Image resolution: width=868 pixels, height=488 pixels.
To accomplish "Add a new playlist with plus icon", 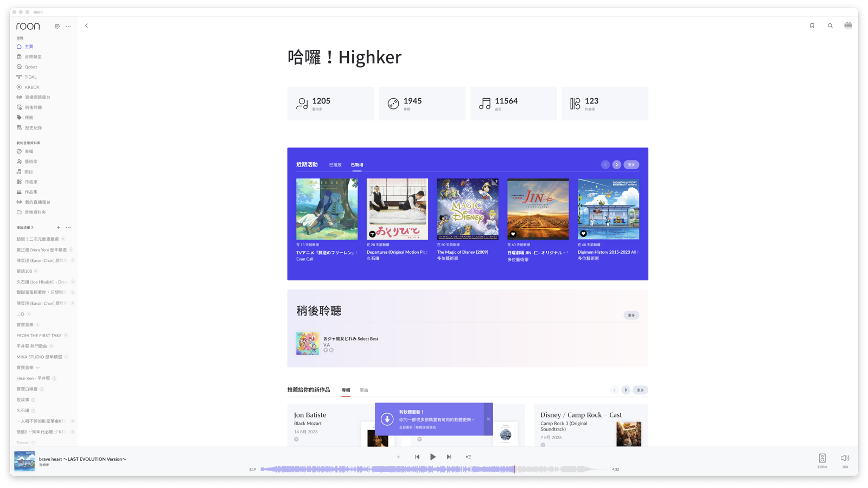I will click(x=59, y=227).
